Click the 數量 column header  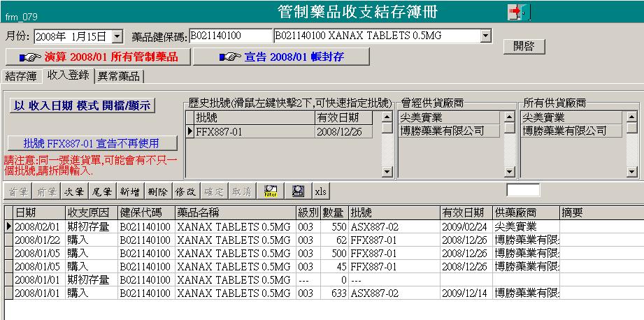[334, 212]
